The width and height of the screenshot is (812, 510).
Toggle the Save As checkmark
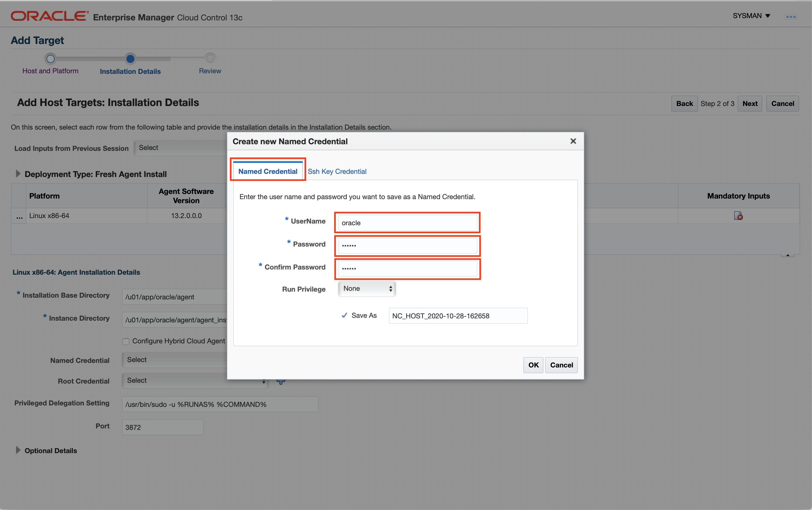tap(344, 315)
